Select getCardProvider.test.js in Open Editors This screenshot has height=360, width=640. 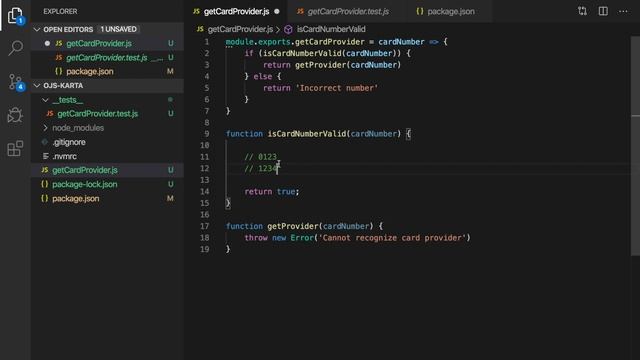tap(107, 58)
